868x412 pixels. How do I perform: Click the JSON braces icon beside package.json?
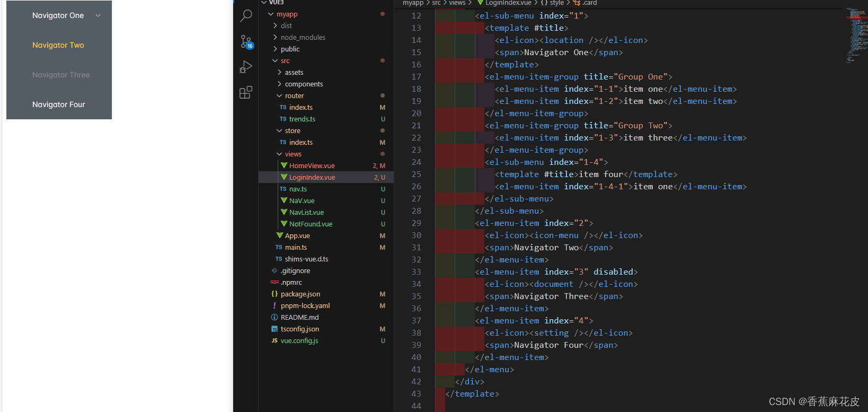tap(274, 294)
